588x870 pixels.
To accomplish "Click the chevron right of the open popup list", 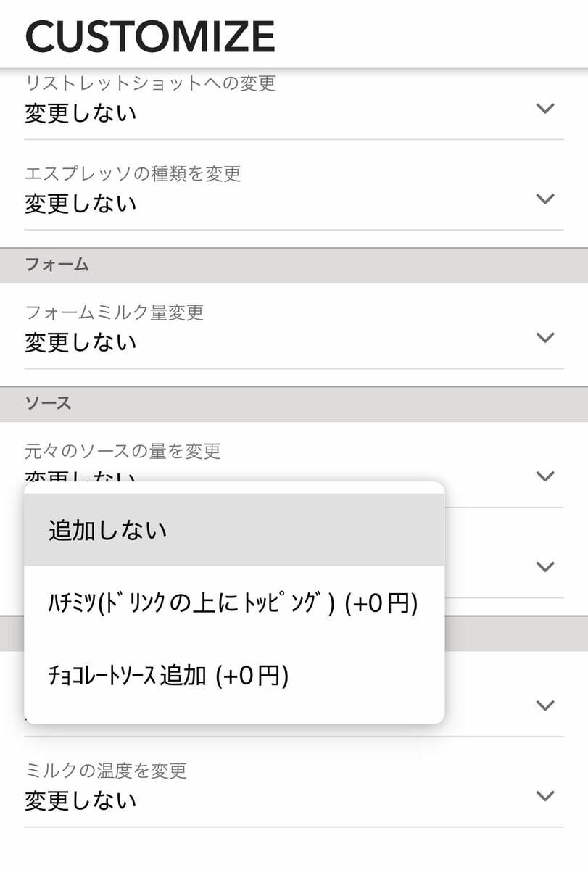I will [544, 566].
